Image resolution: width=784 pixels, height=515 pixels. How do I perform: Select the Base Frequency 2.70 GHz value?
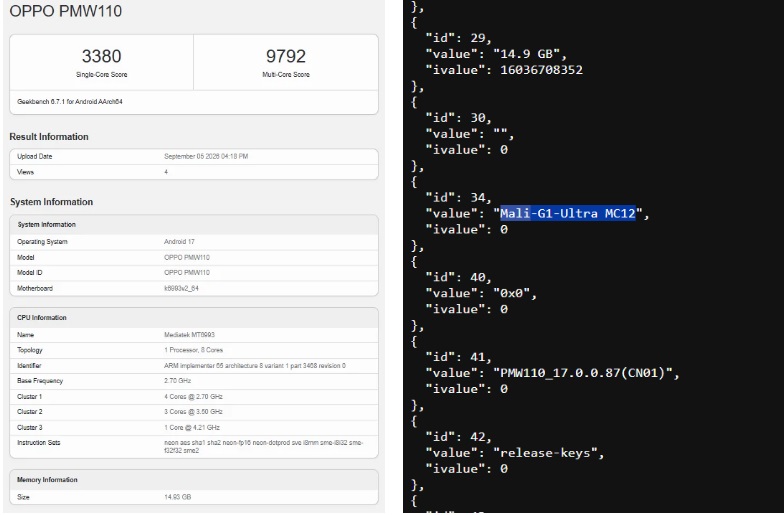[178, 380]
